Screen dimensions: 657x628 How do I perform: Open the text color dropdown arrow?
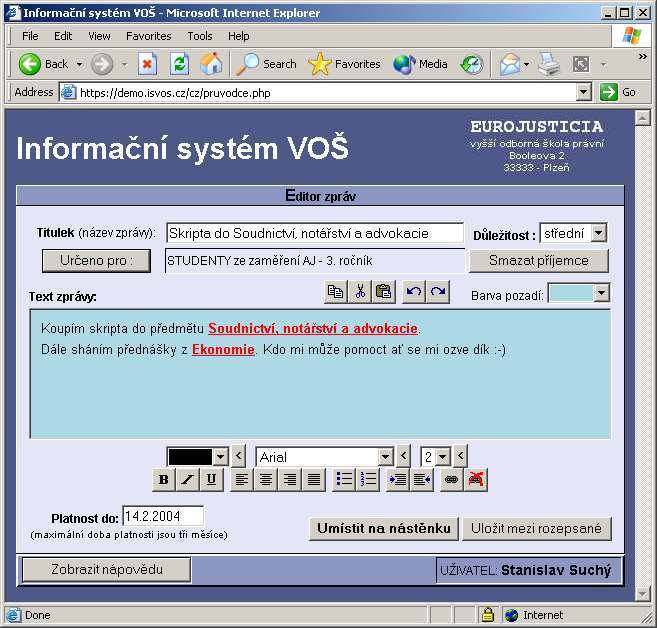tap(220, 457)
